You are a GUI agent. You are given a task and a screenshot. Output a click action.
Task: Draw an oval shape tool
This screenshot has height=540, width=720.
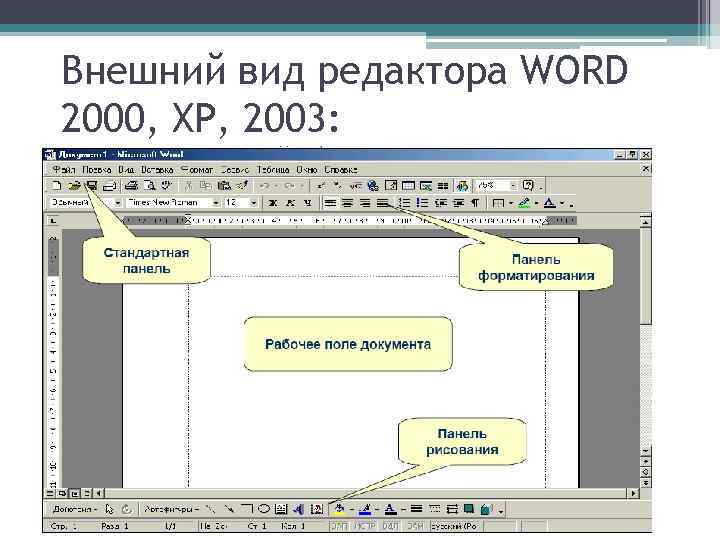pos(264,509)
